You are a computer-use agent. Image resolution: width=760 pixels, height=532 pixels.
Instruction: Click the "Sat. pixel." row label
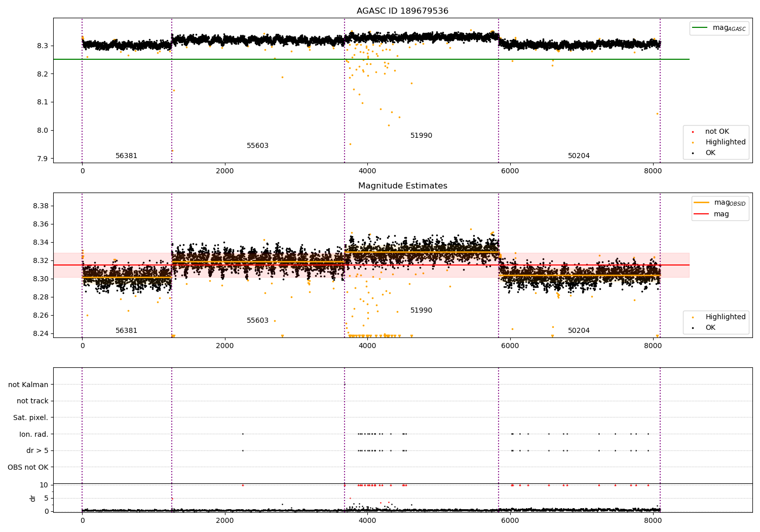[x=31, y=417]
